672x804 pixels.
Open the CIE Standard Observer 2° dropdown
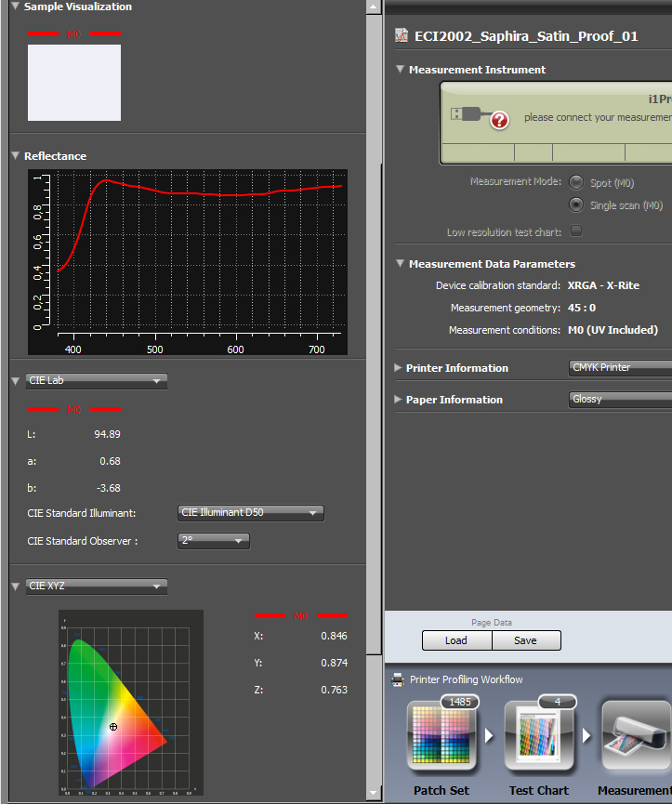[x=213, y=540]
